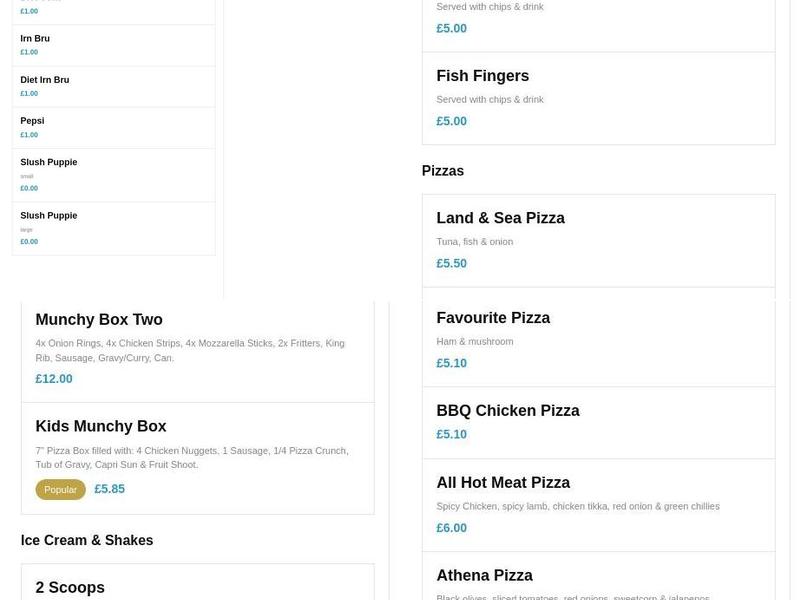The image size is (800, 600).
Task: Click the £12.00 price on Munchy Box Two
Action: click(x=53, y=378)
